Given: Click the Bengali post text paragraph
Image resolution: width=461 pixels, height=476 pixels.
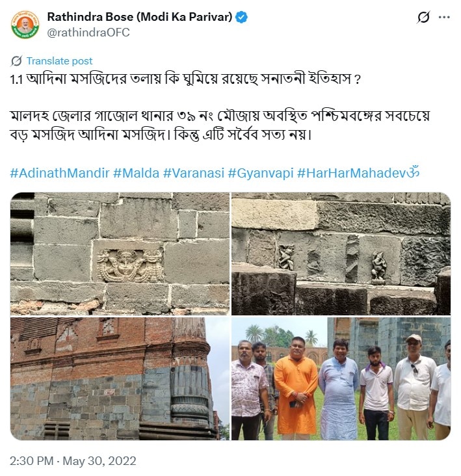Looking at the screenshot, I should tap(220, 125).
